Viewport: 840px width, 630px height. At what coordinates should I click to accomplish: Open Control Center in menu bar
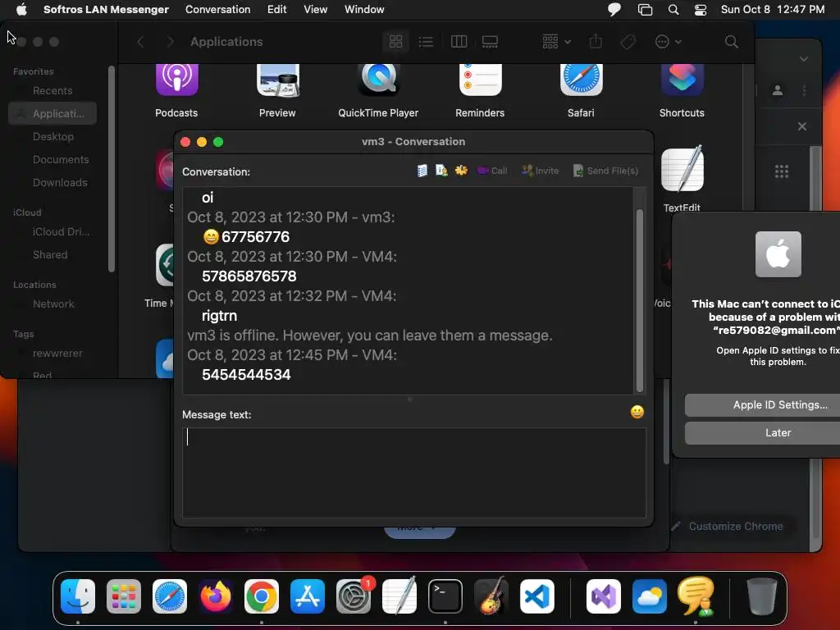(x=701, y=10)
